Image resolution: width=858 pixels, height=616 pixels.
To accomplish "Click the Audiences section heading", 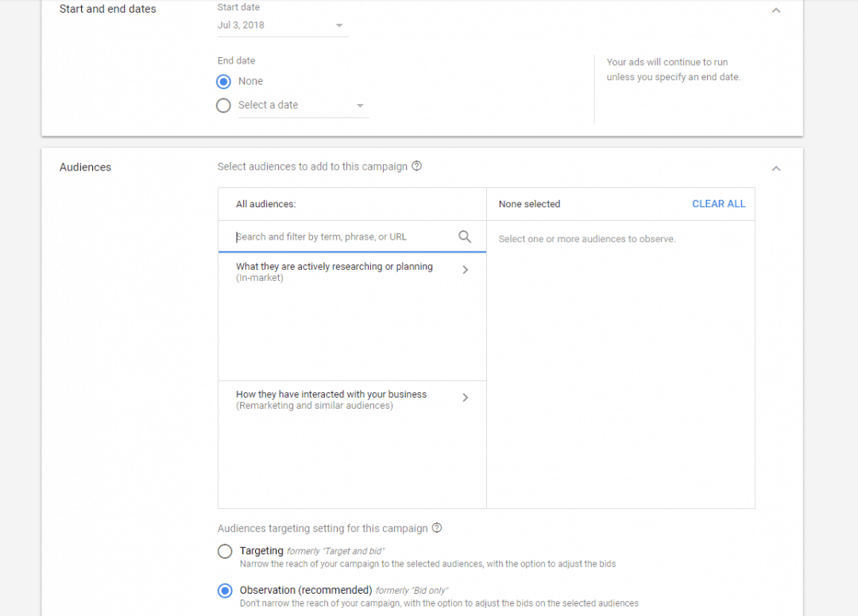I will pos(84,167).
